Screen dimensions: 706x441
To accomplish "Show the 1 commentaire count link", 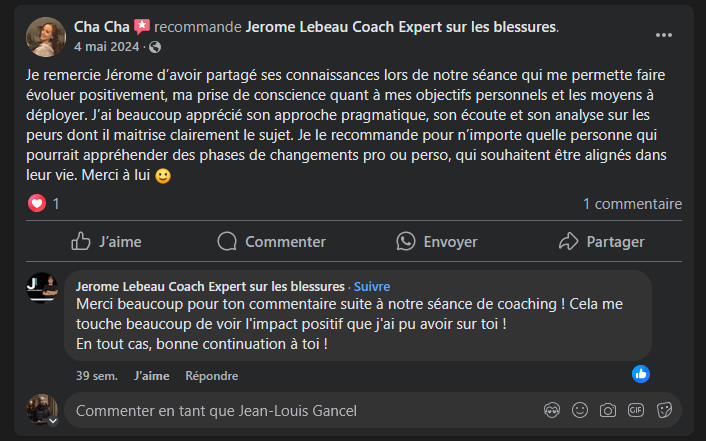I will coord(632,204).
